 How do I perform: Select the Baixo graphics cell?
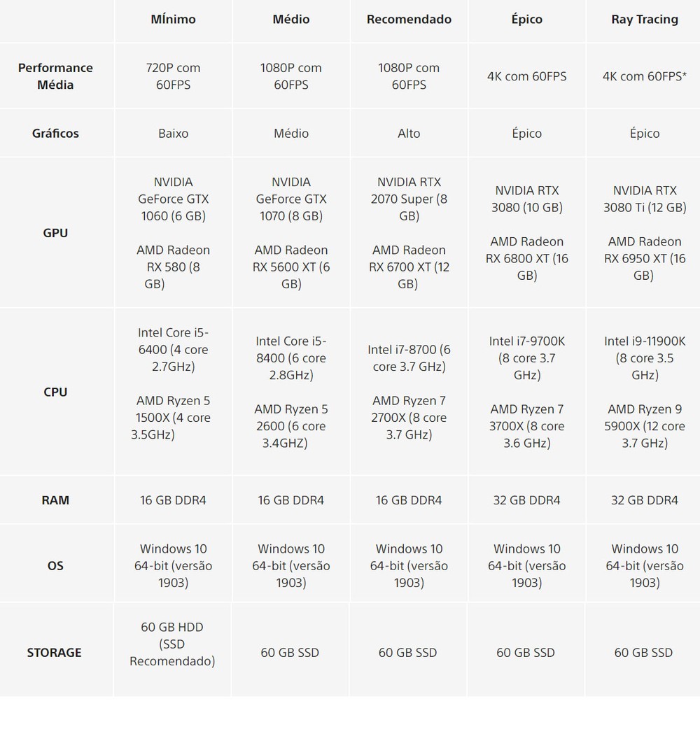[x=173, y=134]
